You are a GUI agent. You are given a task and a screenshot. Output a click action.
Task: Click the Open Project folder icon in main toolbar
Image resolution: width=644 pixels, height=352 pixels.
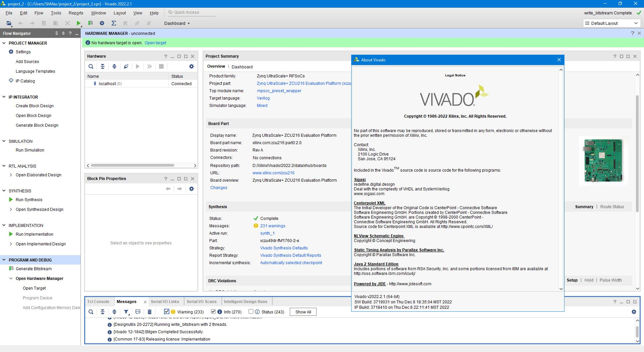point(9,23)
